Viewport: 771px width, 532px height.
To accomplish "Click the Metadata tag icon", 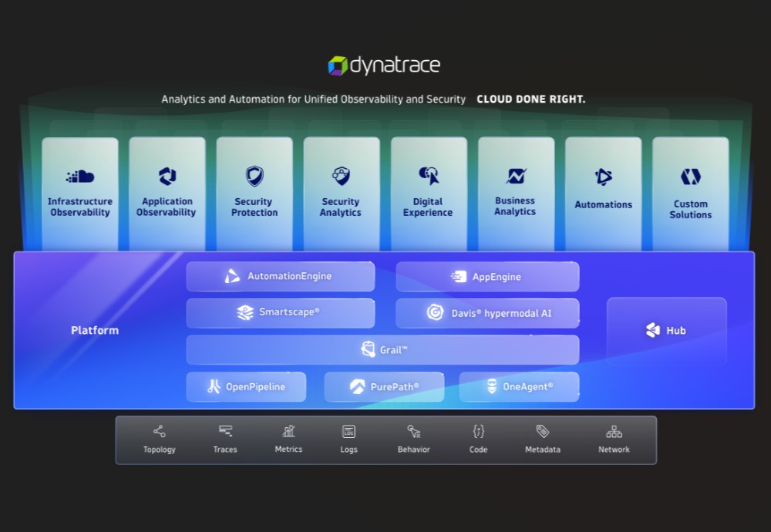I will coord(542,431).
